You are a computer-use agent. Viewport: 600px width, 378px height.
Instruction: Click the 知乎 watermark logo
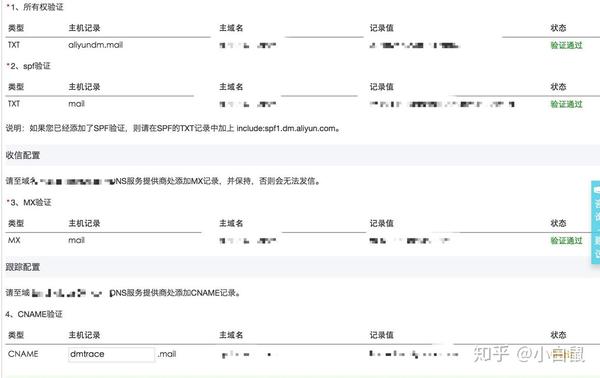click(x=491, y=354)
